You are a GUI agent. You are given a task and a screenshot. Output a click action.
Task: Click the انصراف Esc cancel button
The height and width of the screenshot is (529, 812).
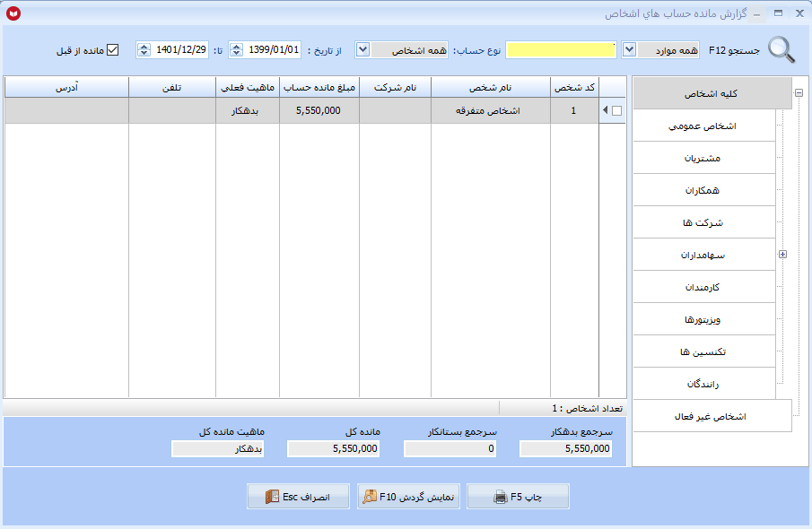coord(298,497)
